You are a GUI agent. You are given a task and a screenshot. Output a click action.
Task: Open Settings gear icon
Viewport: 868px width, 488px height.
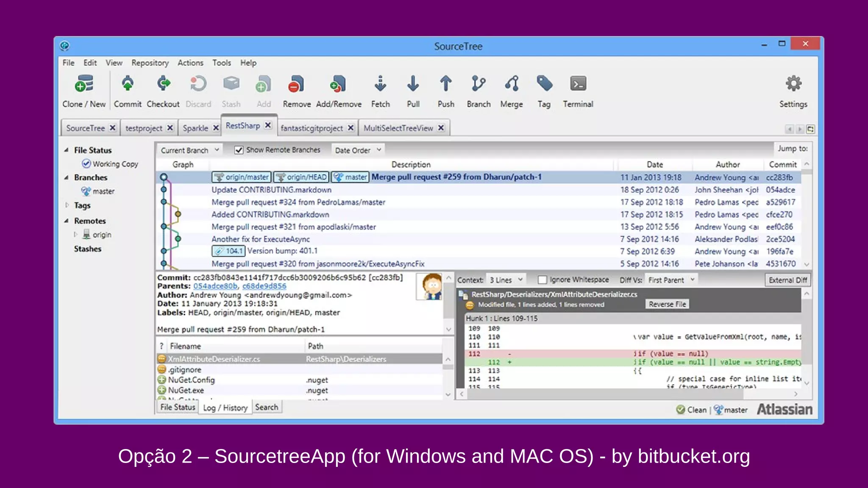coord(793,84)
